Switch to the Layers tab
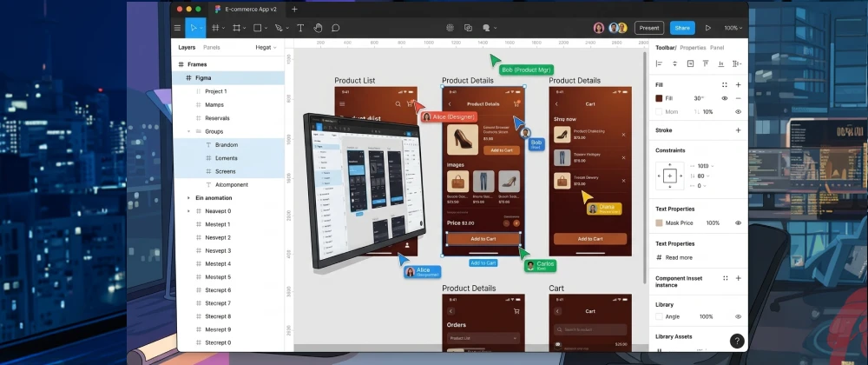This screenshot has width=868, height=365. coord(187,48)
